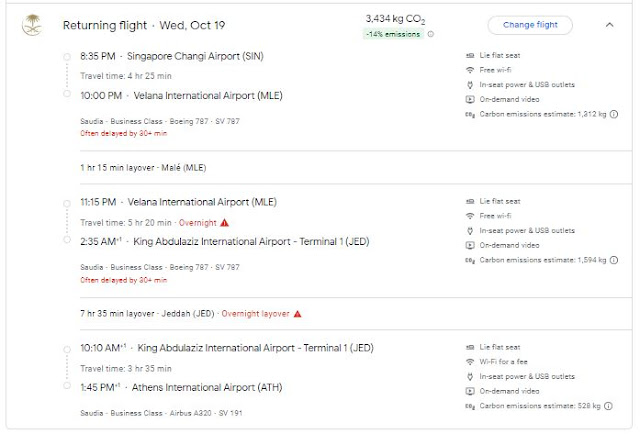Click the Often delayed by 30+ min notice
Viewport: 640px width, 434px height.
coord(123,133)
